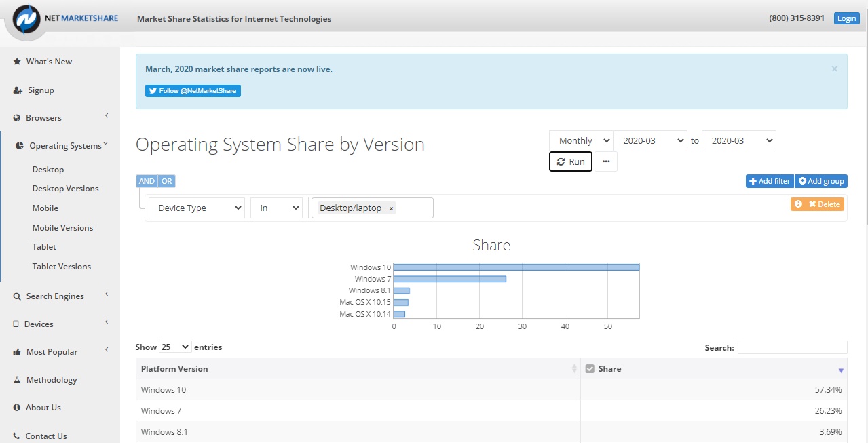Open the Tablet submenu item
This screenshot has width=868, height=443.
pyautogui.click(x=45, y=247)
